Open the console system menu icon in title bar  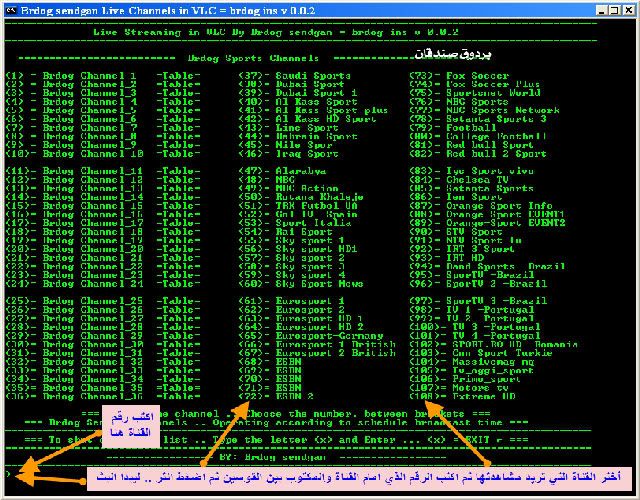click(11, 10)
